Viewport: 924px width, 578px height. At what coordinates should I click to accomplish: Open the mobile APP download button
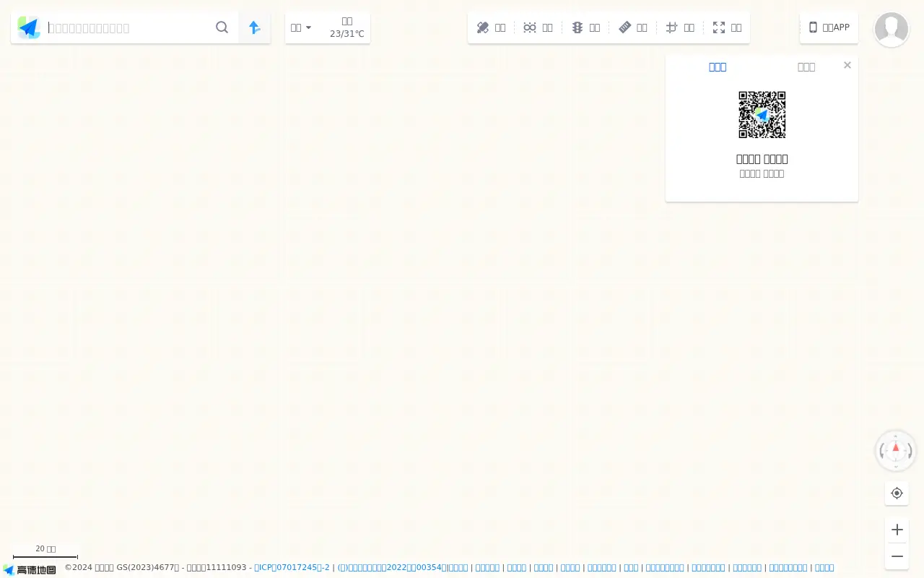coord(829,27)
